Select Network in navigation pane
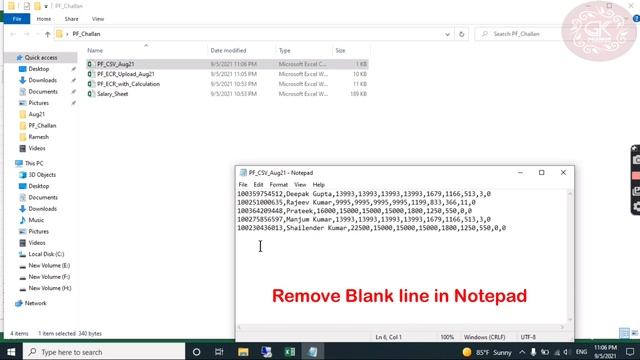This screenshot has width=640, height=360. tap(36, 303)
